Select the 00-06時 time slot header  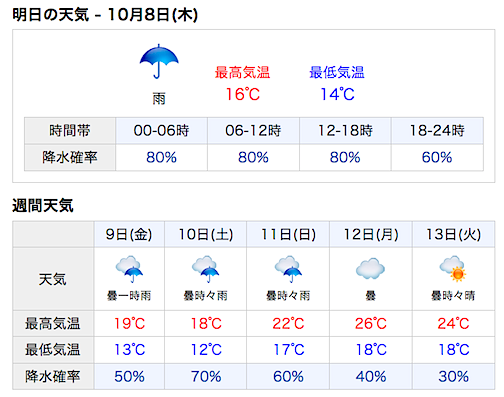pyautogui.click(x=161, y=131)
